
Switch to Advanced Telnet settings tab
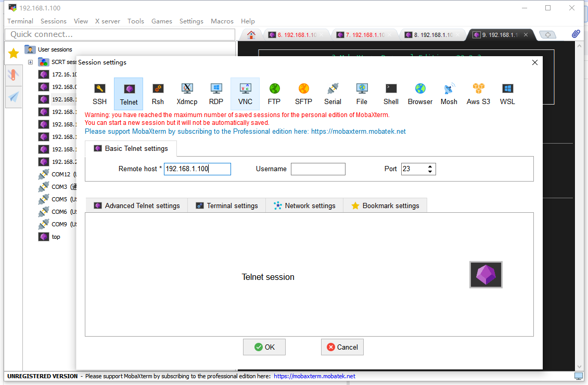tap(137, 206)
